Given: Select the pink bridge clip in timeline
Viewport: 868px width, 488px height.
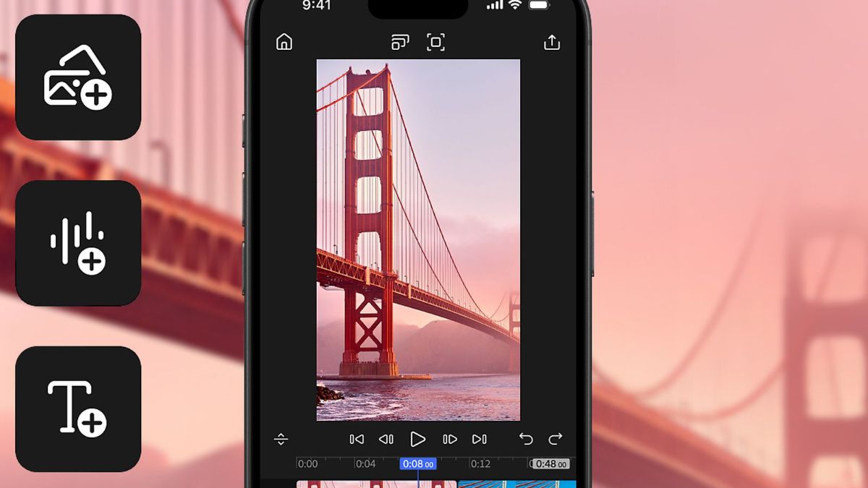Looking at the screenshot, I should tap(376, 484).
